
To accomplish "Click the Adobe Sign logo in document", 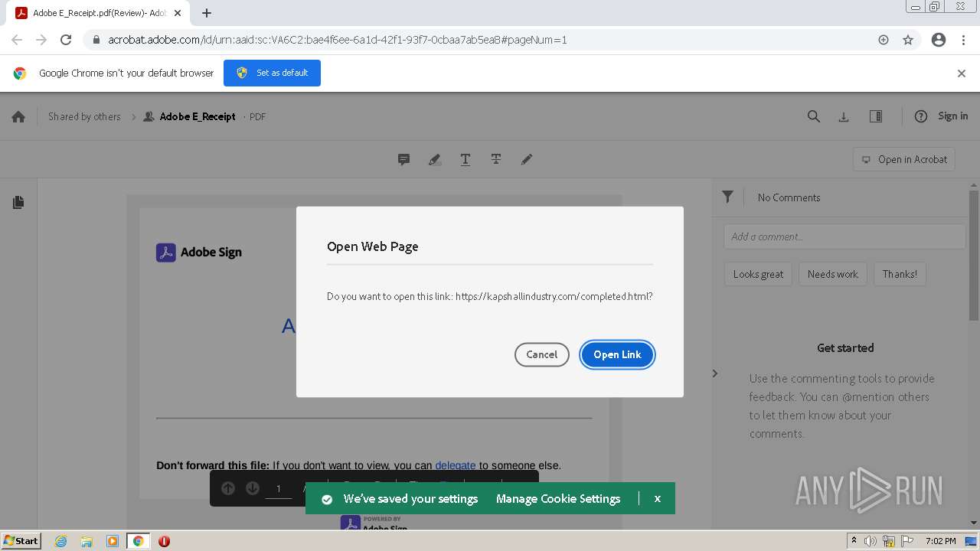I will 199,252.
